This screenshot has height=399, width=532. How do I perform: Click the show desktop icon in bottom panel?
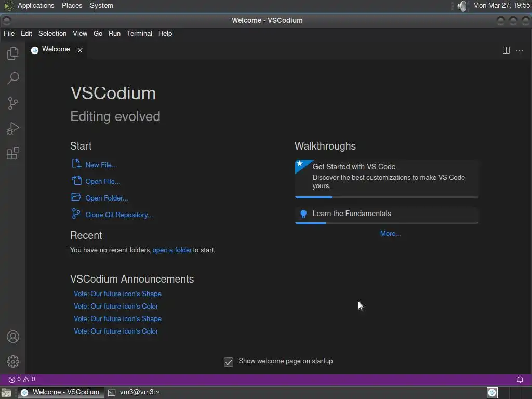(6, 393)
